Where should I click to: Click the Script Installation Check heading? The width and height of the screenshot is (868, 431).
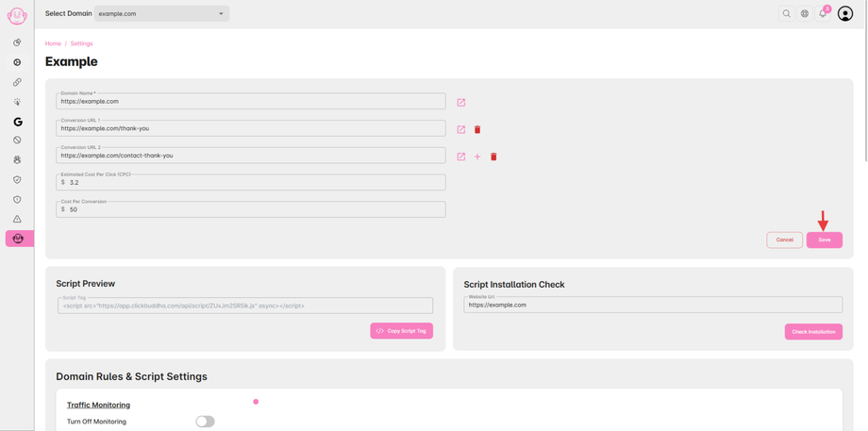point(514,285)
